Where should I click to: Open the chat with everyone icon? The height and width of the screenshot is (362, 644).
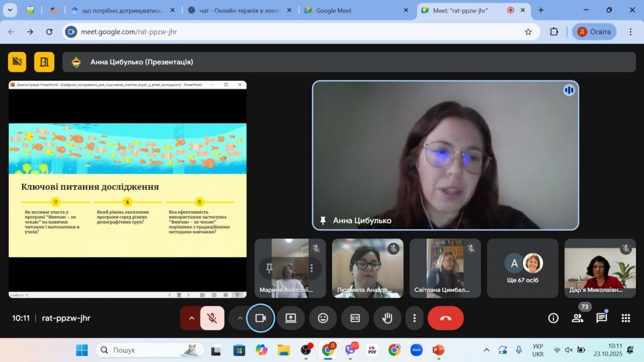pos(602,318)
